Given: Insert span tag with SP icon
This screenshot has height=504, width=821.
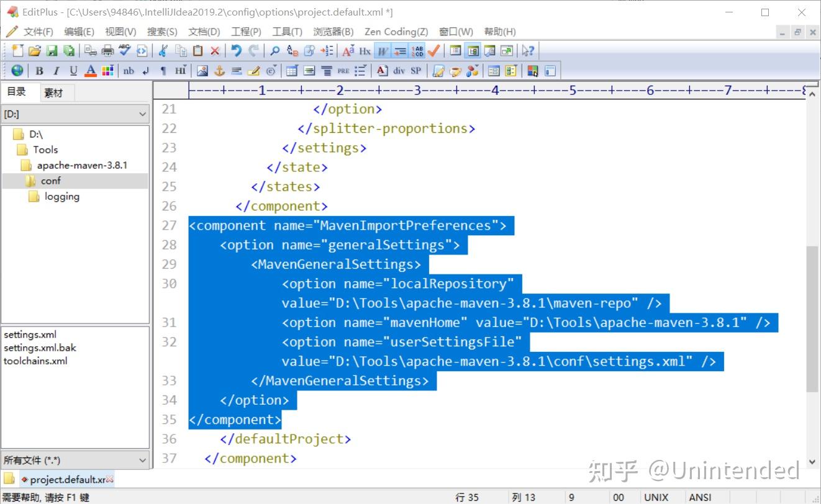Looking at the screenshot, I should (x=416, y=71).
